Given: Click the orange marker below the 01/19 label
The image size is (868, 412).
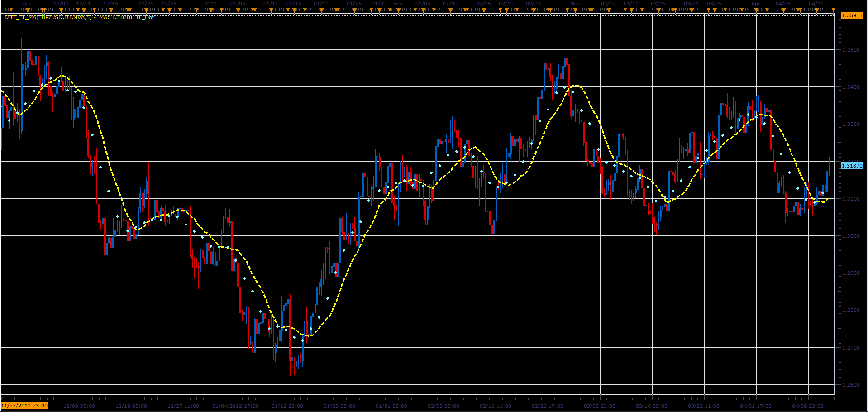Looking at the screenshot, I should tap(321, 10).
